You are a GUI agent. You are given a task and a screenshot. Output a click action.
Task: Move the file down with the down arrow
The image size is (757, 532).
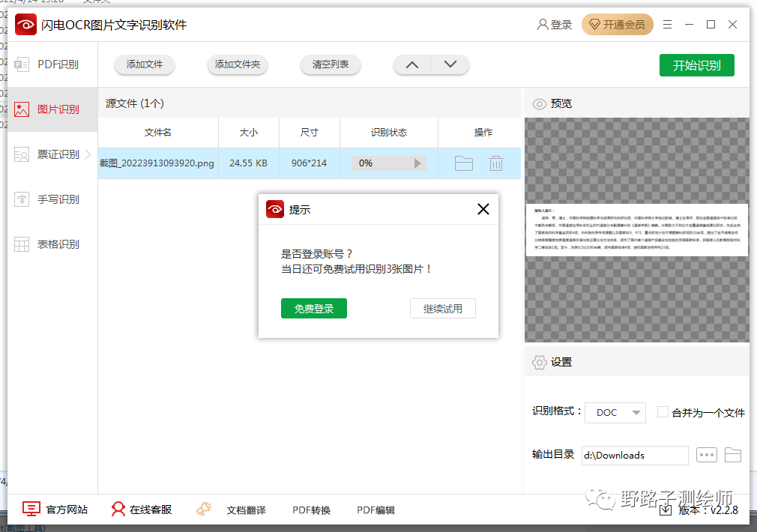450,64
